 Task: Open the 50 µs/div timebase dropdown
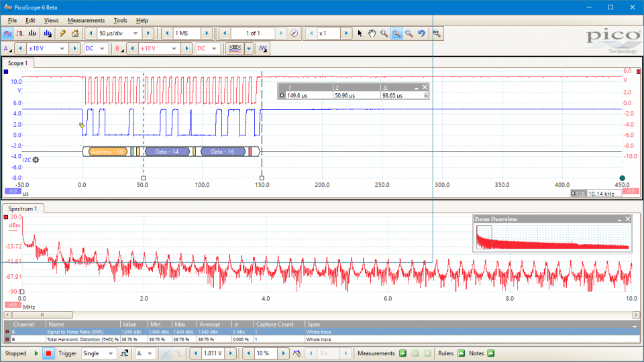tap(136, 33)
